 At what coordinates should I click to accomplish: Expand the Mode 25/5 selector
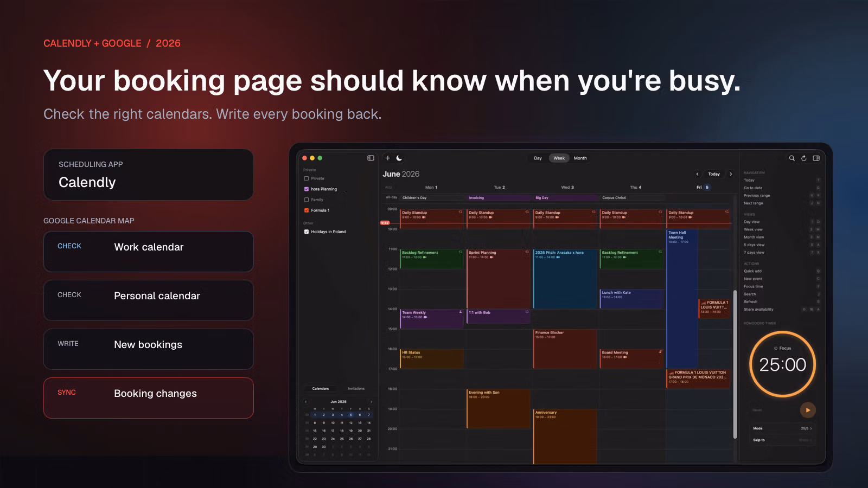coord(783,428)
